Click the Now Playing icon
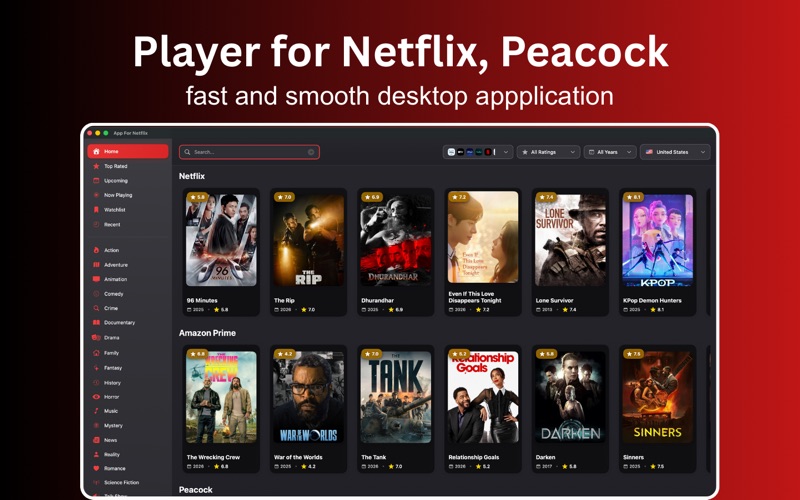 coord(96,195)
